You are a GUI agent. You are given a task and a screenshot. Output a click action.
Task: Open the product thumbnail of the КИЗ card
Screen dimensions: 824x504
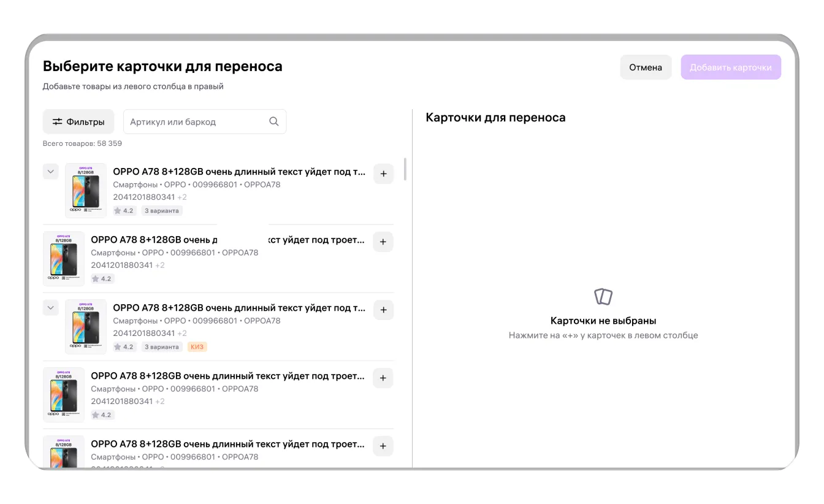pyautogui.click(x=86, y=327)
